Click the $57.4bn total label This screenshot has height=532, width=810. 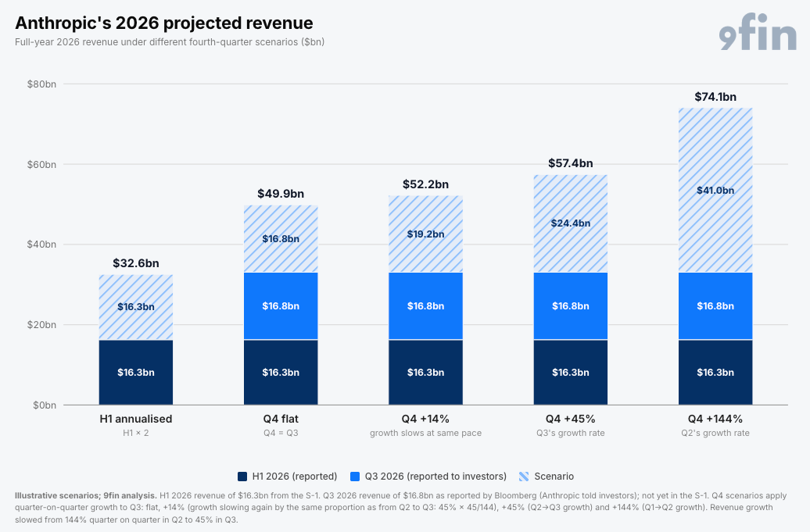pos(570,163)
